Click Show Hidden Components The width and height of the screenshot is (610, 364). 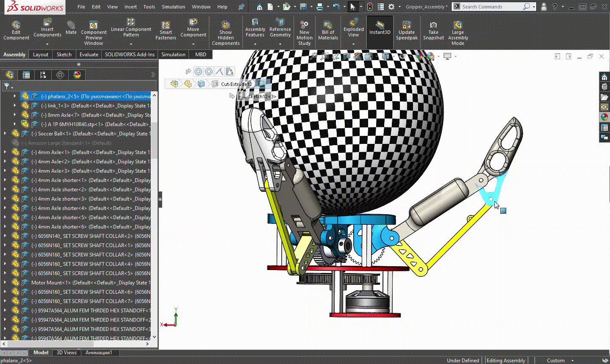(226, 33)
